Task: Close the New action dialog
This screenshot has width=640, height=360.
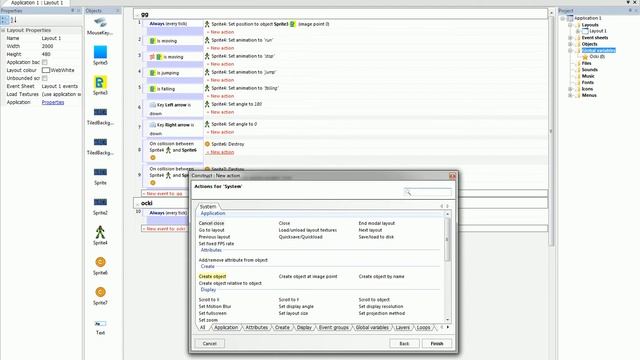Action: pyautogui.click(x=452, y=176)
